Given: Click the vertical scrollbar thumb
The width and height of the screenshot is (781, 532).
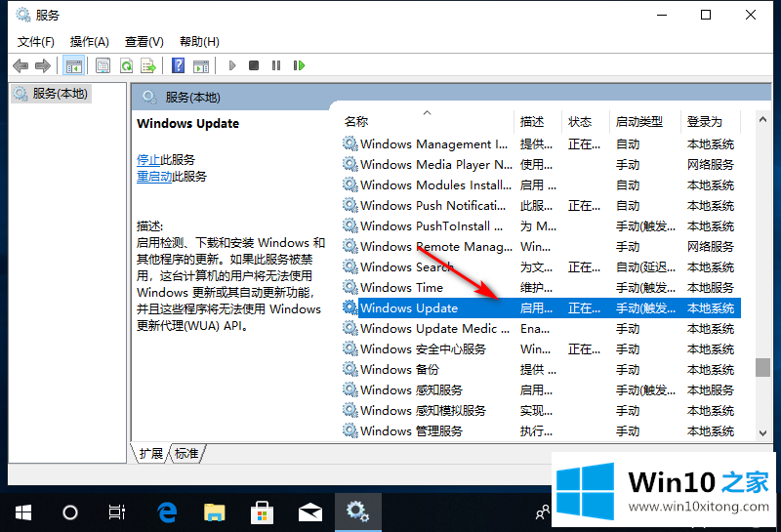Looking at the screenshot, I should [x=762, y=368].
